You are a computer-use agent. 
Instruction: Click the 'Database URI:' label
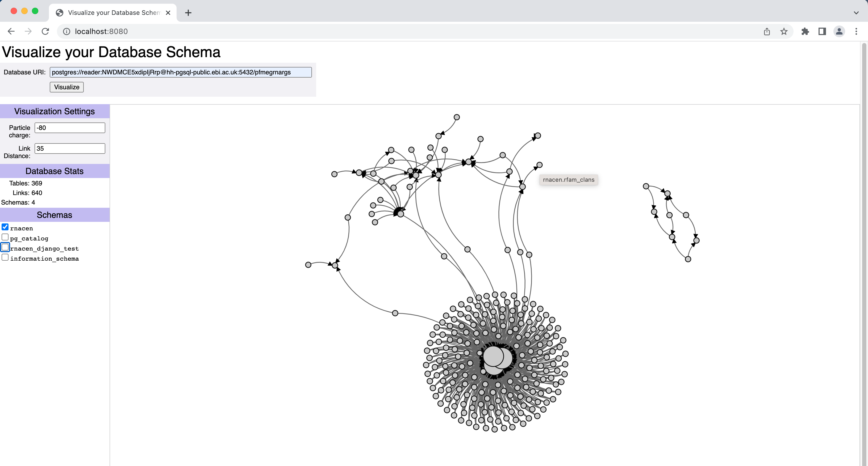(x=24, y=72)
